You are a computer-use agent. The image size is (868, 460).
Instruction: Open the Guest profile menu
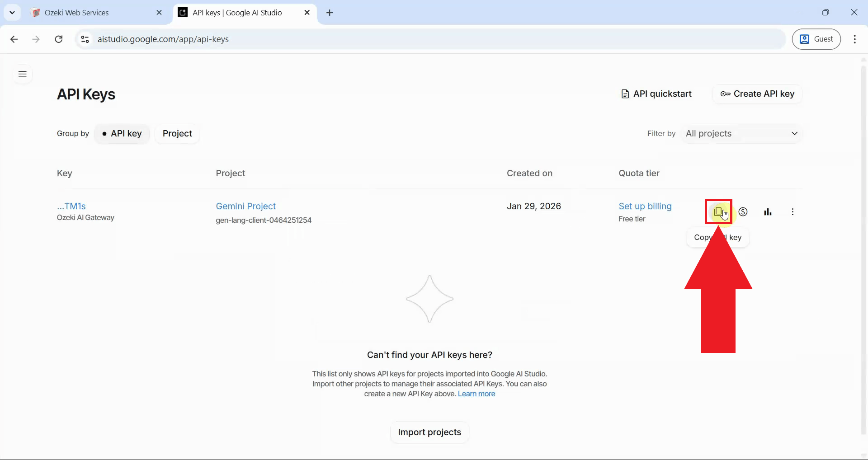816,39
